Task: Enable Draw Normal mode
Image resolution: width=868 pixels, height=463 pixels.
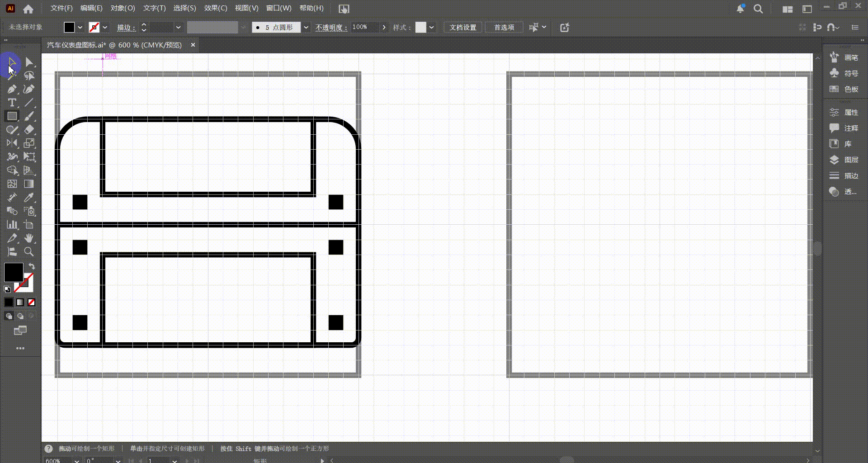Action: (9, 316)
